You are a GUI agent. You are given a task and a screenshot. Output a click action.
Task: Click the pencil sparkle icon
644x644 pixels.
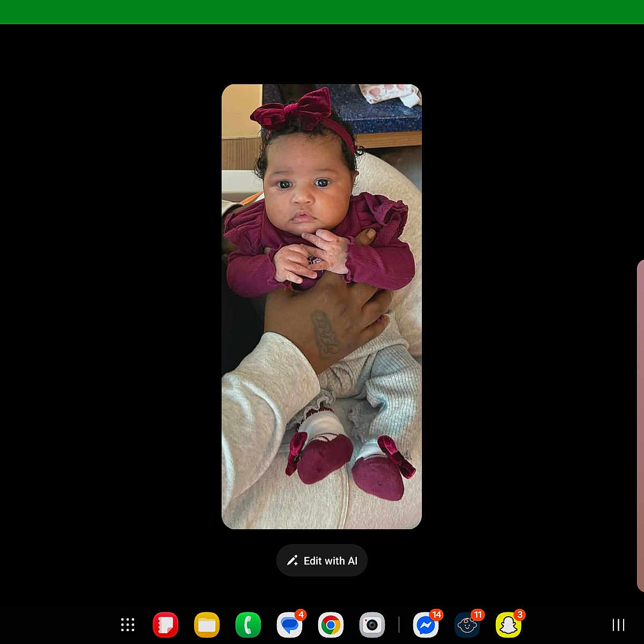pyautogui.click(x=292, y=561)
